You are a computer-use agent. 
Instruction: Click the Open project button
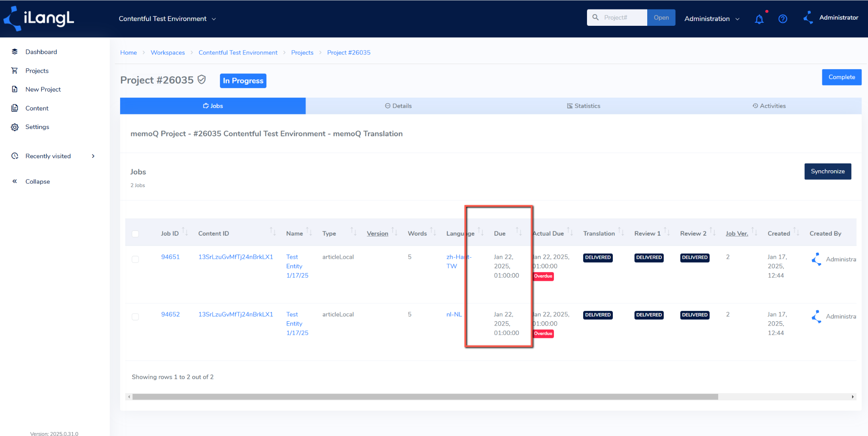point(661,18)
